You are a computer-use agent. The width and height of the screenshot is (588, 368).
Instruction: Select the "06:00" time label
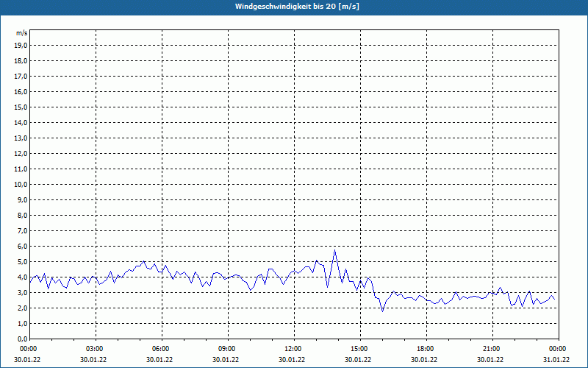coord(160,349)
